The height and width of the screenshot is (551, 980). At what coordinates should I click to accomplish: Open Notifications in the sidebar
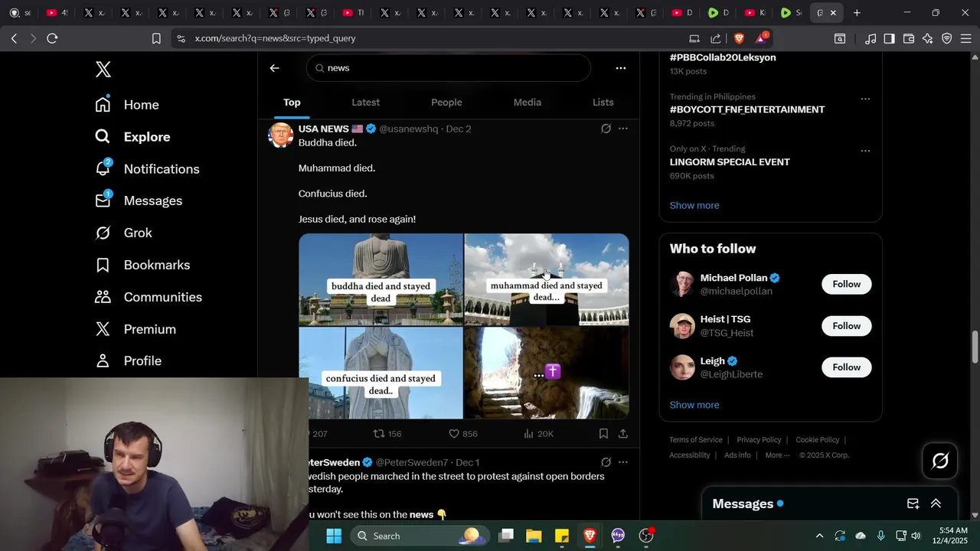(x=147, y=169)
